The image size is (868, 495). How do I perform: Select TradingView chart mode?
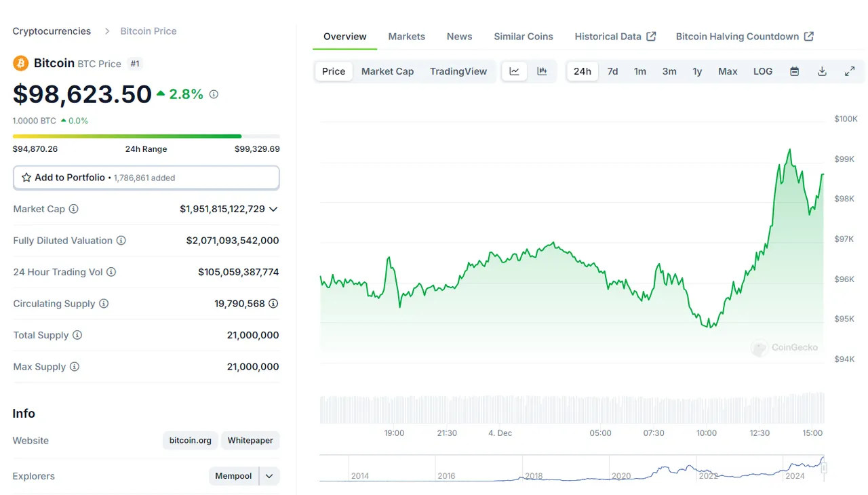(x=458, y=71)
